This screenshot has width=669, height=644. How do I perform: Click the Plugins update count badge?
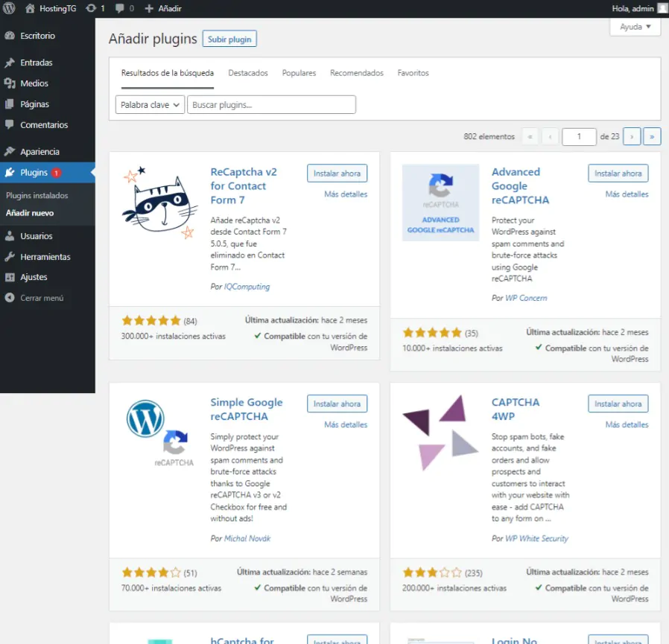56,173
